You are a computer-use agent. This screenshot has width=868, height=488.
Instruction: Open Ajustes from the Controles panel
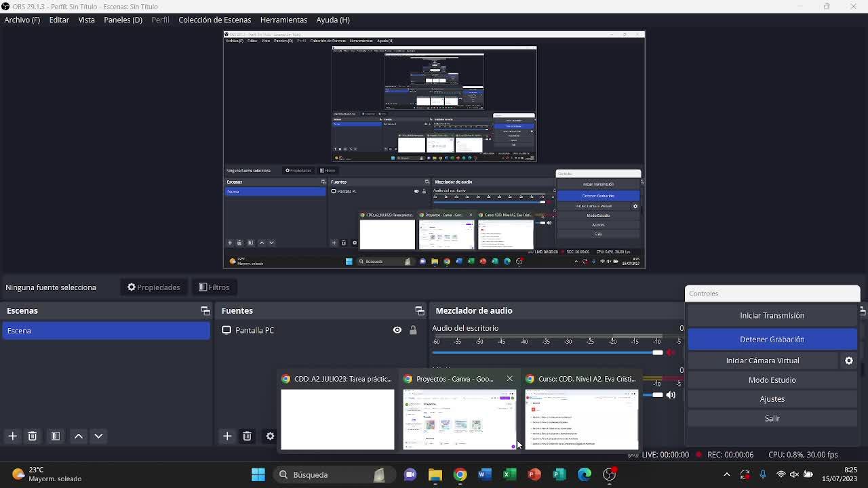click(x=772, y=399)
